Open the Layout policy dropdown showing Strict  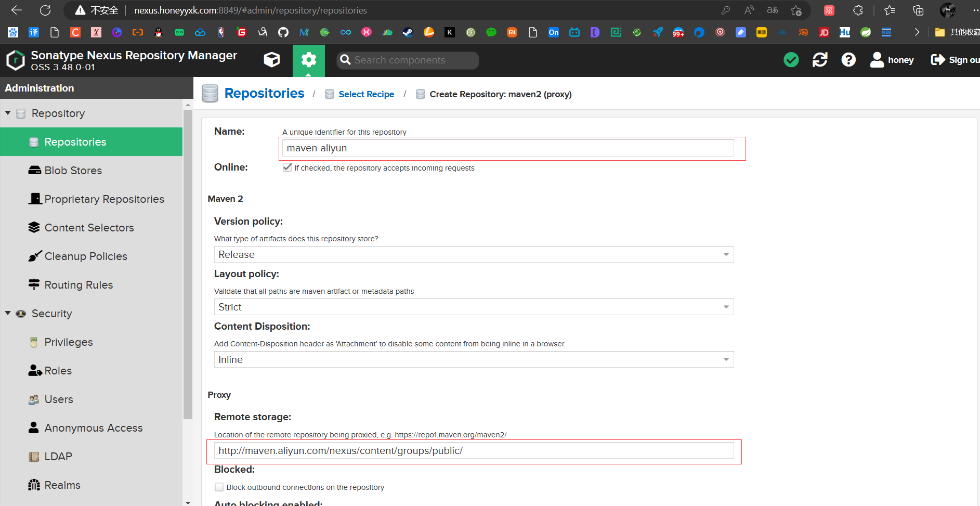pyautogui.click(x=474, y=307)
